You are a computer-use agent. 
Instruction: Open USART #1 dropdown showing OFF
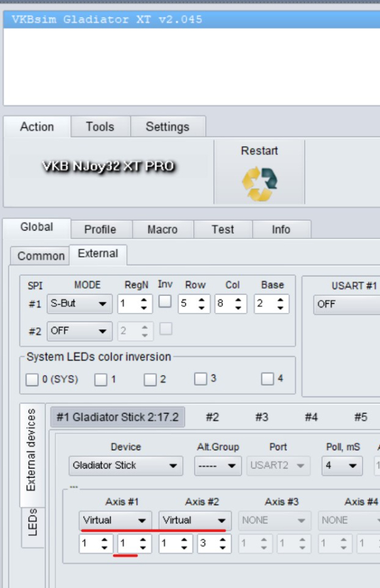pyautogui.click(x=347, y=304)
